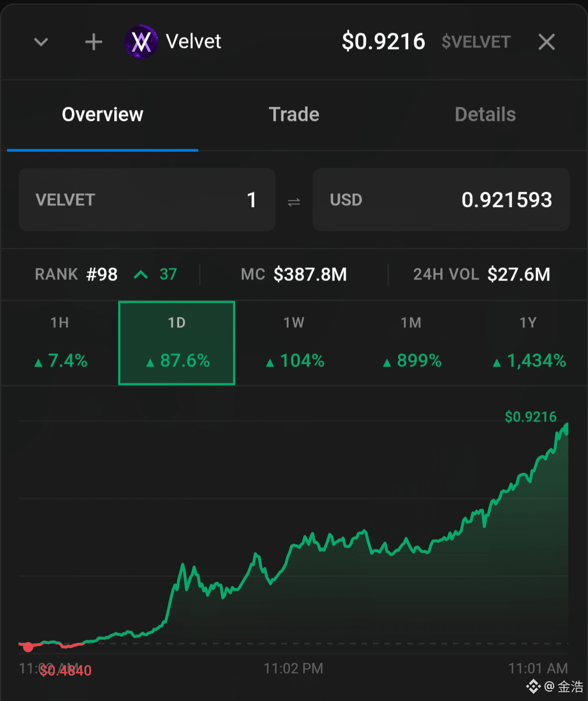
Task: Open the Trade tab
Action: 294,115
